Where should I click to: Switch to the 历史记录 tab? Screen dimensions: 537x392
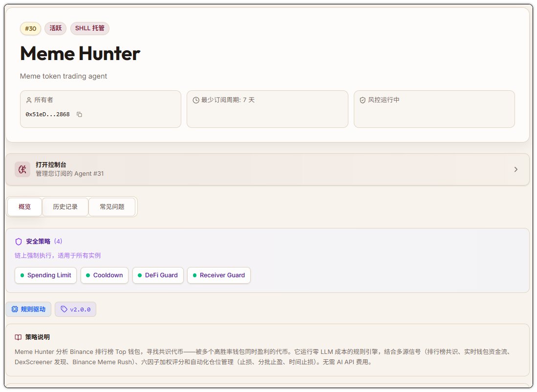point(65,206)
